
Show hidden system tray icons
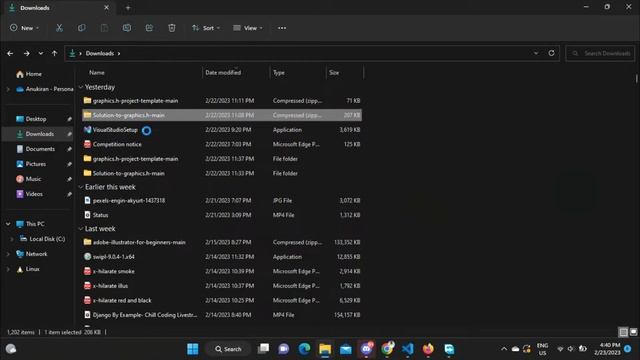click(x=504, y=349)
